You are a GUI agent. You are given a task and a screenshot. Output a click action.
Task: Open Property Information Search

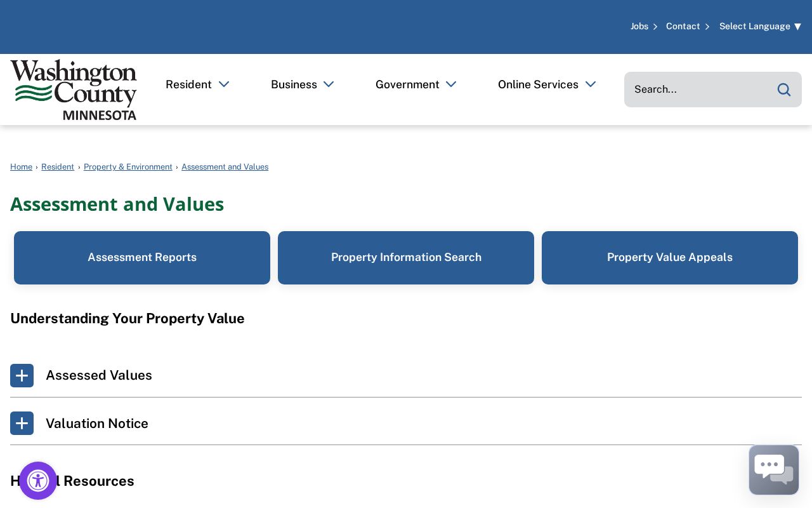pos(406,258)
